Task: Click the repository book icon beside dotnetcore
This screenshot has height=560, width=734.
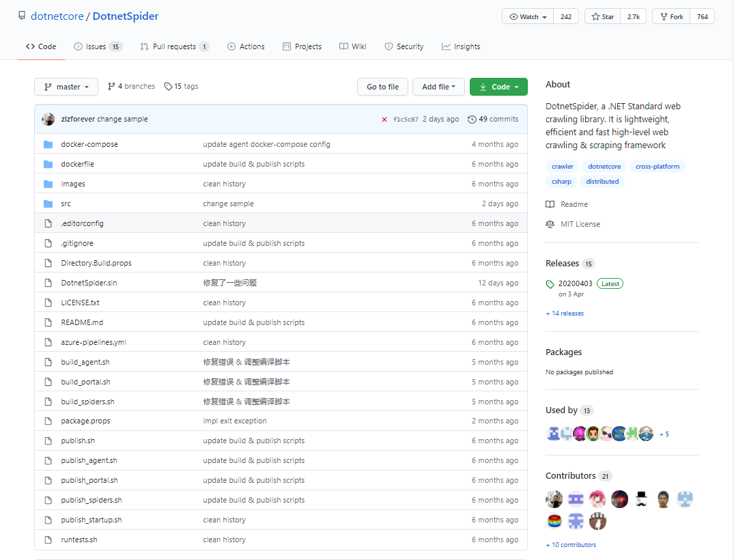Action: click(23, 16)
